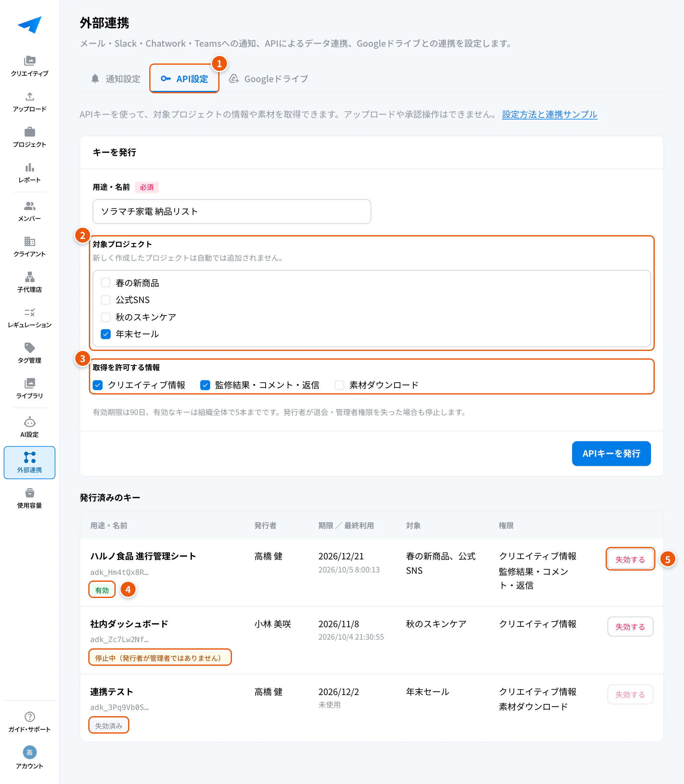Click 失効する for the 連携テスト key
The width and height of the screenshot is (684, 784).
(630, 694)
